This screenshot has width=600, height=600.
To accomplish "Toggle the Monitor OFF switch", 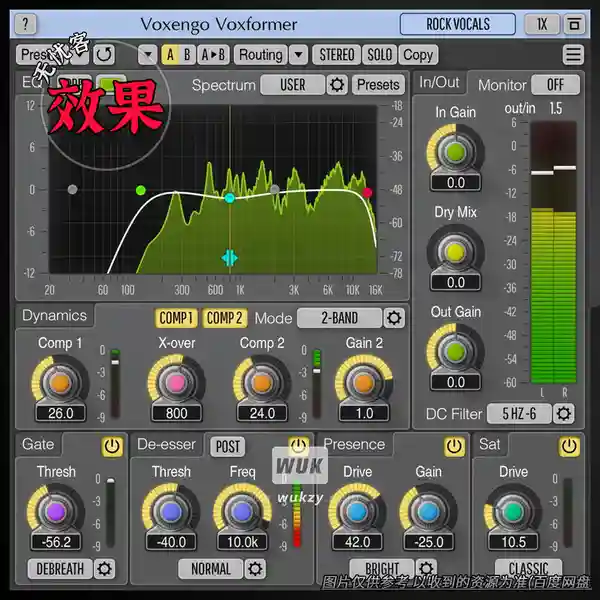I will [555, 85].
